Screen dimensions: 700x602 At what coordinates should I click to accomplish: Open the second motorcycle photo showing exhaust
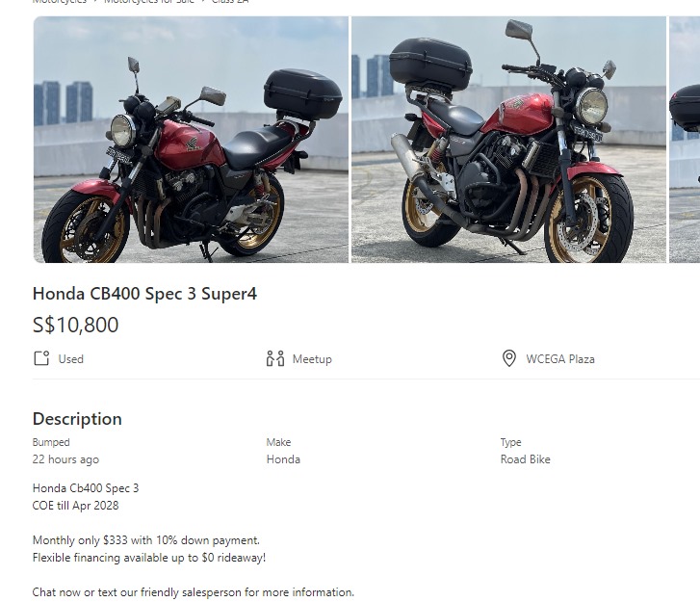tap(508, 140)
